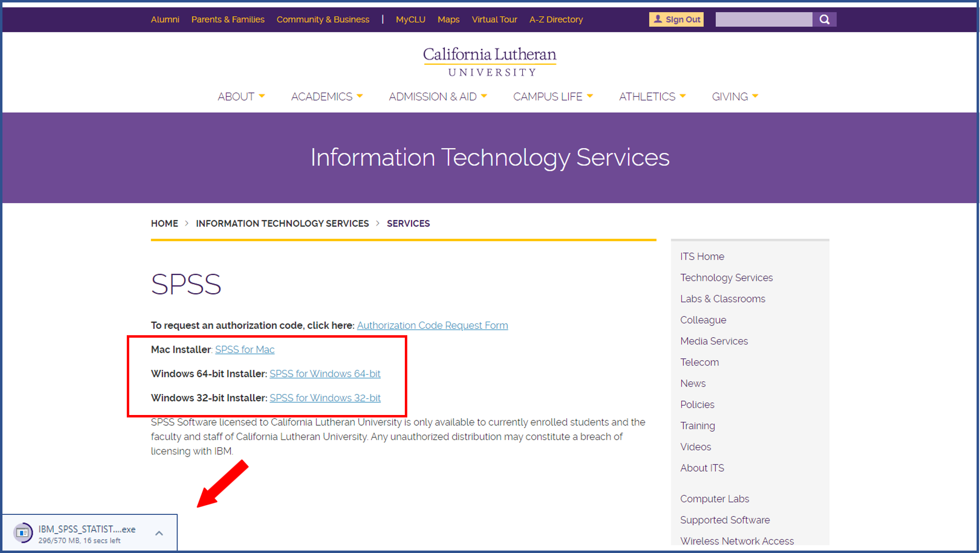Go to MyCLU in top bar
The height and width of the screenshot is (553, 980).
[x=410, y=20]
